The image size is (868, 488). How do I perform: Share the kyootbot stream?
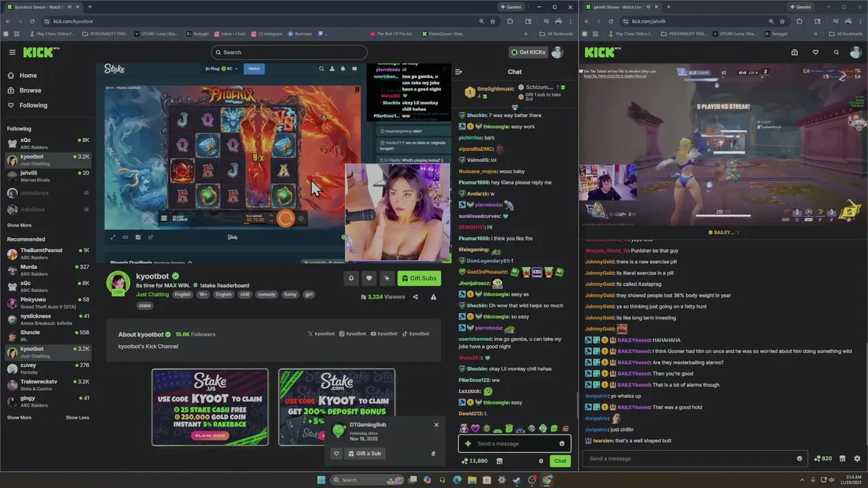(x=415, y=297)
